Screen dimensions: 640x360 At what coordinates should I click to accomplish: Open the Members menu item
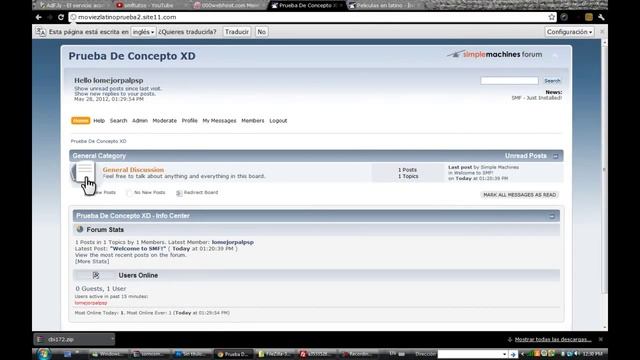click(253, 121)
